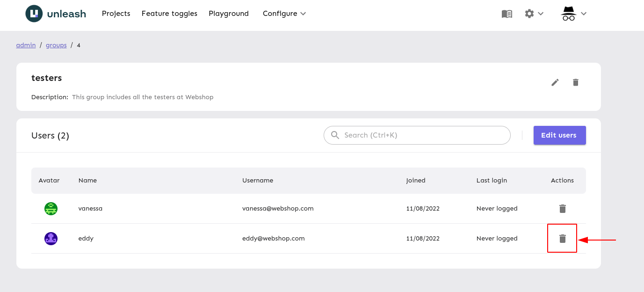Edit the testers group with the pencil icon
Image resolution: width=644 pixels, height=292 pixels.
(555, 82)
